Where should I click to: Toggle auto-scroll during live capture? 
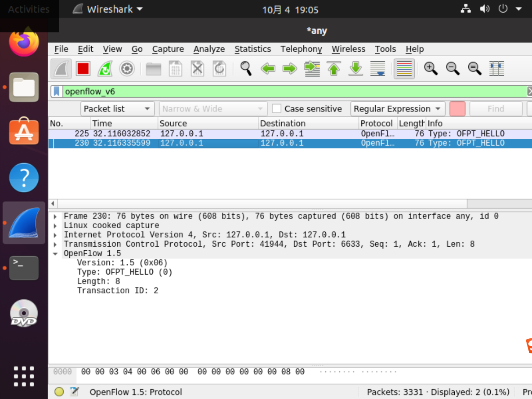(x=377, y=69)
